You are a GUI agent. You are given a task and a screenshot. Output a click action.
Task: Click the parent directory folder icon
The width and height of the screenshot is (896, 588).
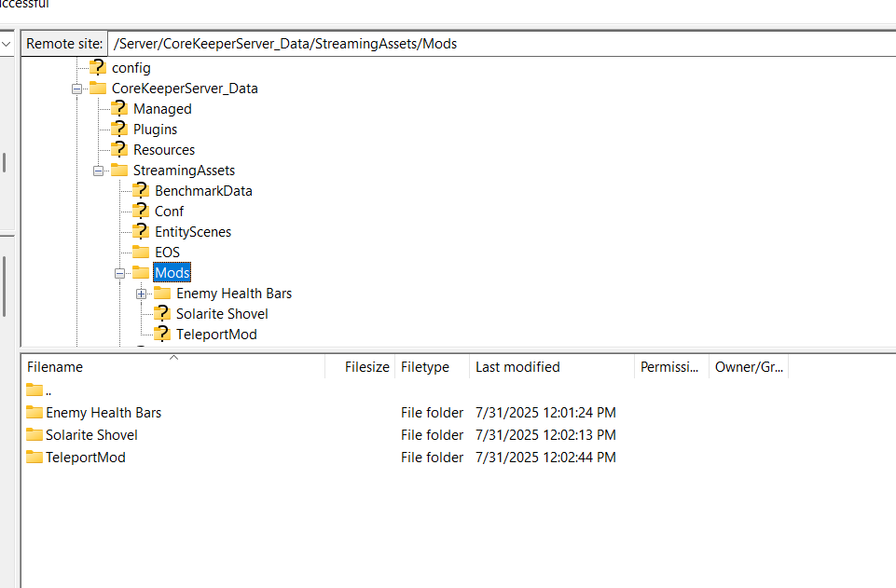click(x=34, y=390)
